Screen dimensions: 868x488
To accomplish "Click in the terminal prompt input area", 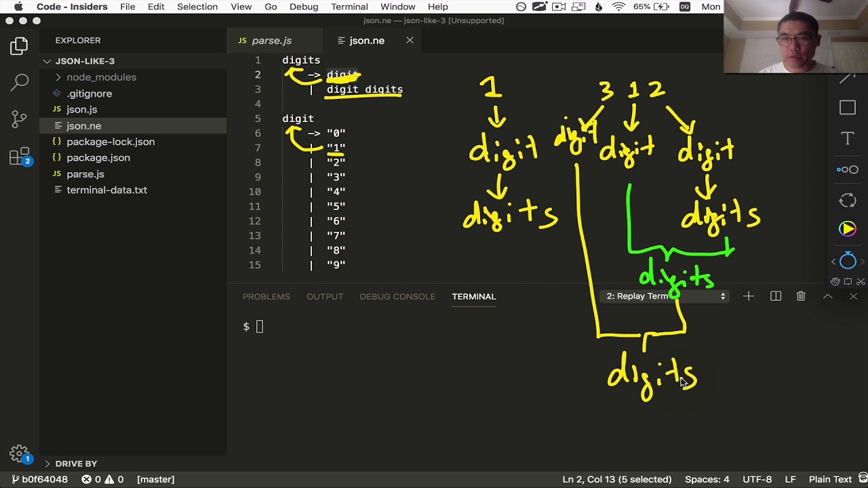I will coord(259,327).
